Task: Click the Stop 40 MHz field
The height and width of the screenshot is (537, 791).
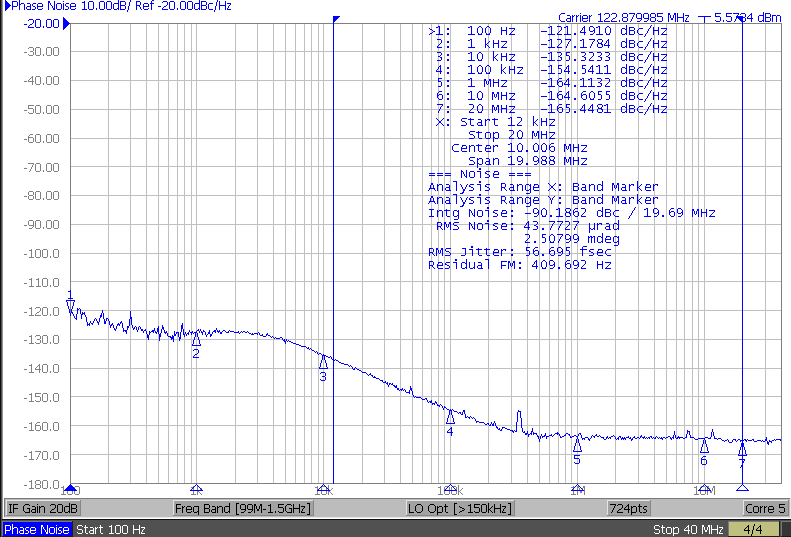Action: 688,529
